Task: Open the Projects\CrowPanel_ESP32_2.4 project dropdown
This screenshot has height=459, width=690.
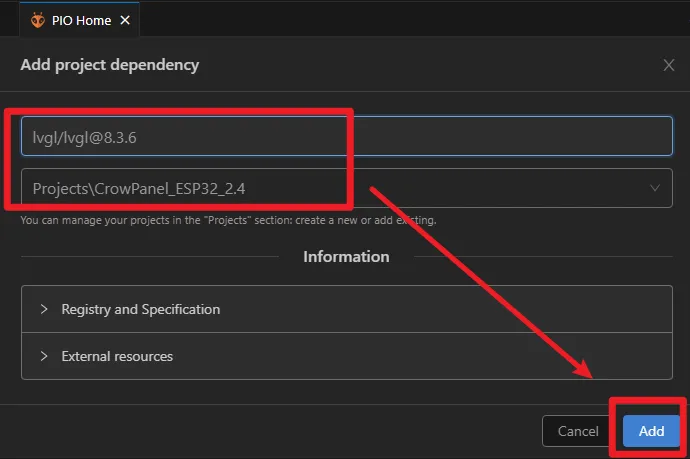Action: pyautogui.click(x=347, y=188)
